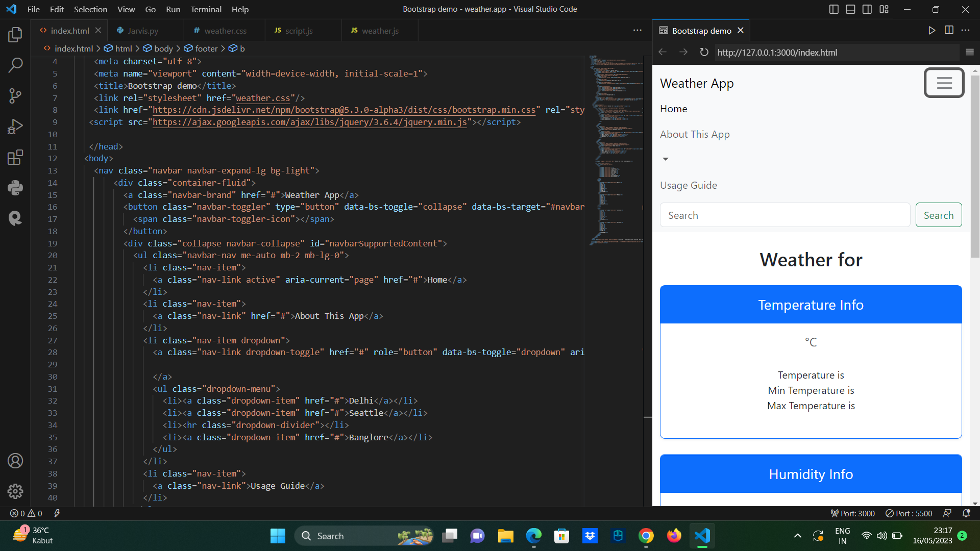Toggle the bottom panel layout
The height and width of the screenshot is (551, 980).
pyautogui.click(x=850, y=9)
